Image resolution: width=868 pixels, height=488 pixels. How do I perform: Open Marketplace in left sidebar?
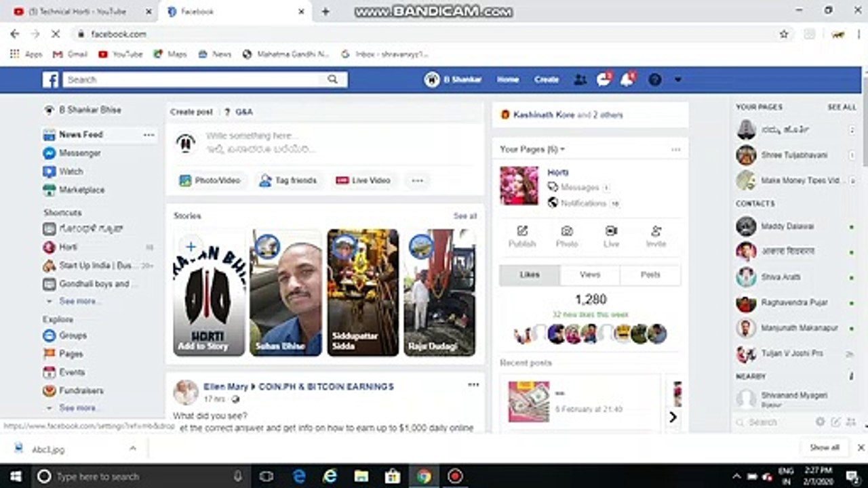[74, 190]
